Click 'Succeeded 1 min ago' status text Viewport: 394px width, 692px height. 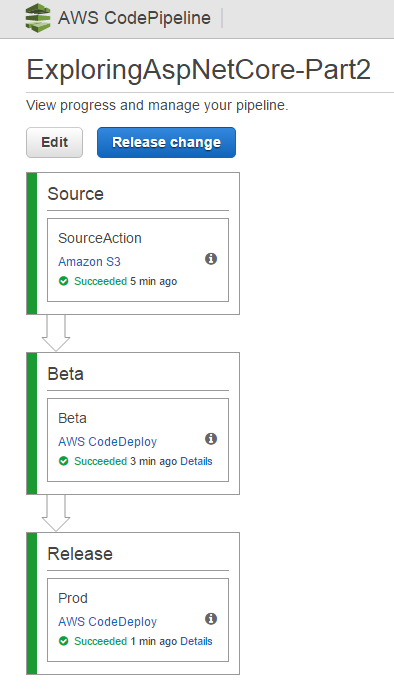click(125, 641)
